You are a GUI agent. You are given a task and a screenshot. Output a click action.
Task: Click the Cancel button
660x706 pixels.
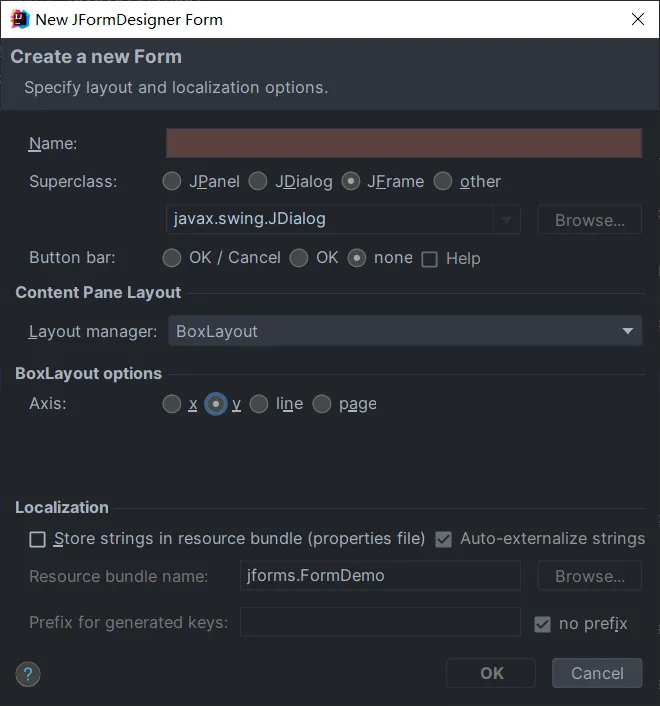click(597, 673)
